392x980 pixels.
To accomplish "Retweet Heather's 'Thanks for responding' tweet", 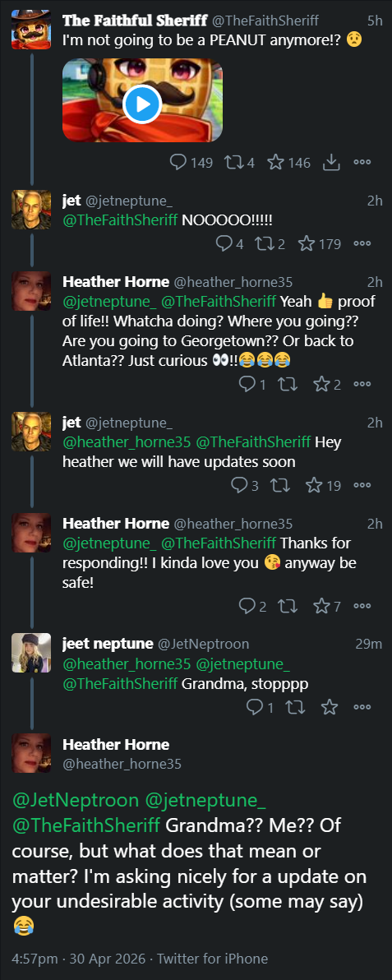I will point(288,606).
